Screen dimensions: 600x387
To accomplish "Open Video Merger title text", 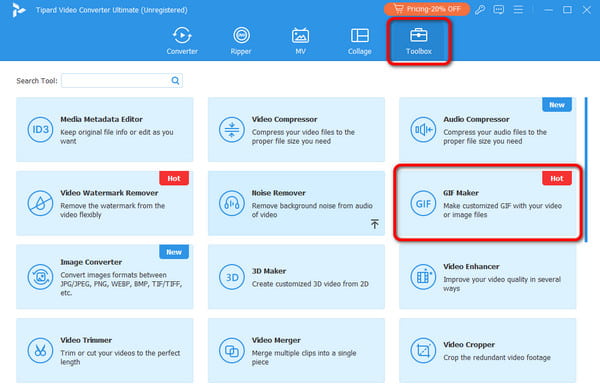I will click(276, 340).
